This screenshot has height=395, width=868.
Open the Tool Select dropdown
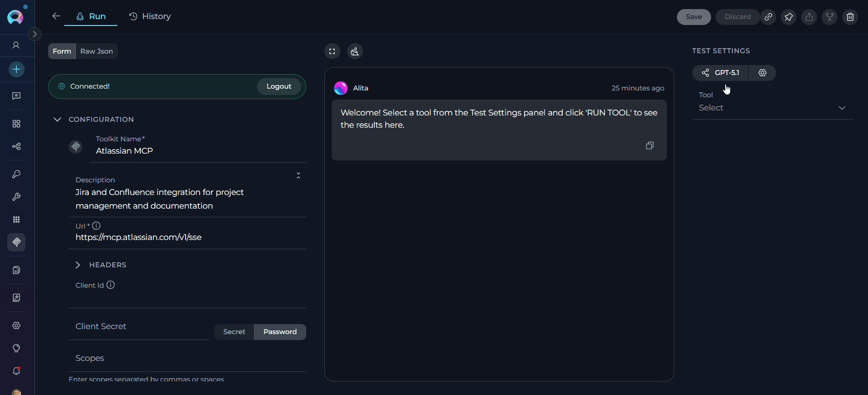click(772, 108)
